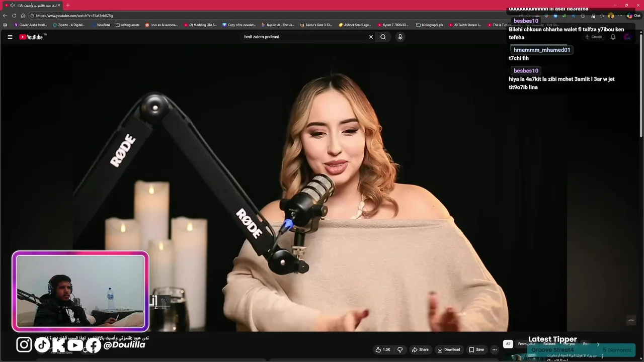Click the YouTube Create button
The image size is (644, 362).
point(593,37)
